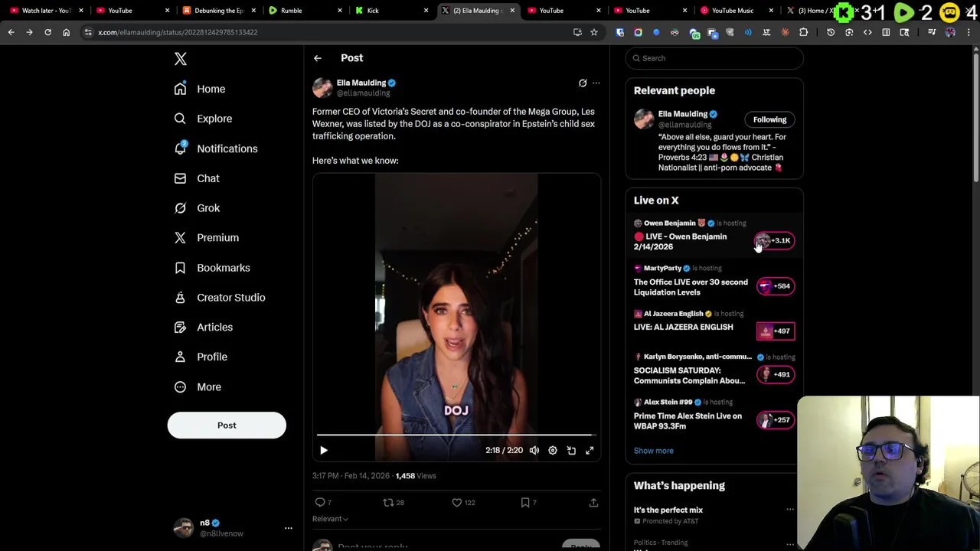Expand the More menu in sidebar
The image size is (980, 551).
pyautogui.click(x=198, y=387)
